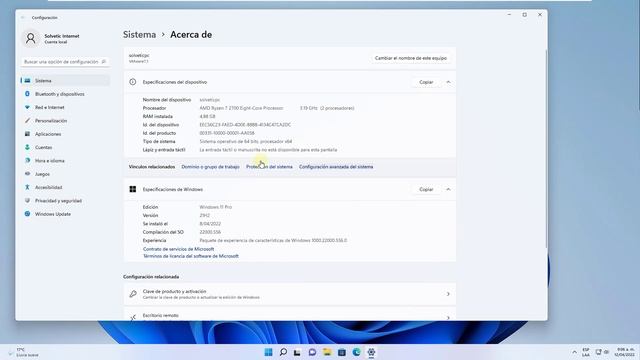Viewport: 640px width, 360px height.
Task: Open the Sistema settings category
Action: 65,81
